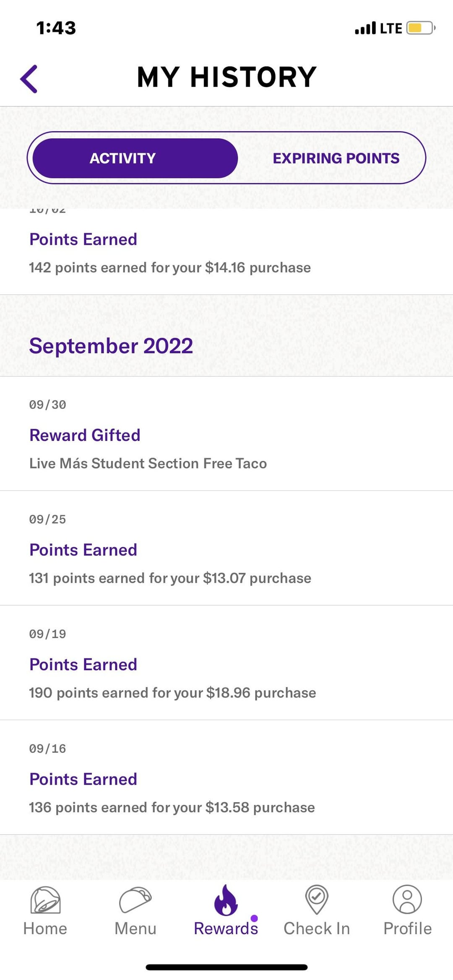Tap the Rewards flame icon
This screenshot has width=453, height=980.
(226, 900)
